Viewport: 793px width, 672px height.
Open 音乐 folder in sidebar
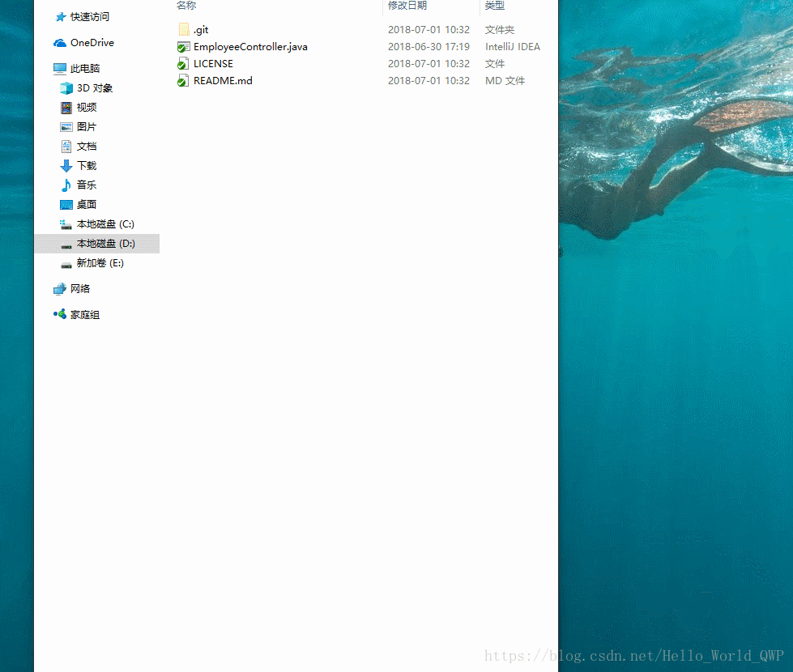pos(87,185)
